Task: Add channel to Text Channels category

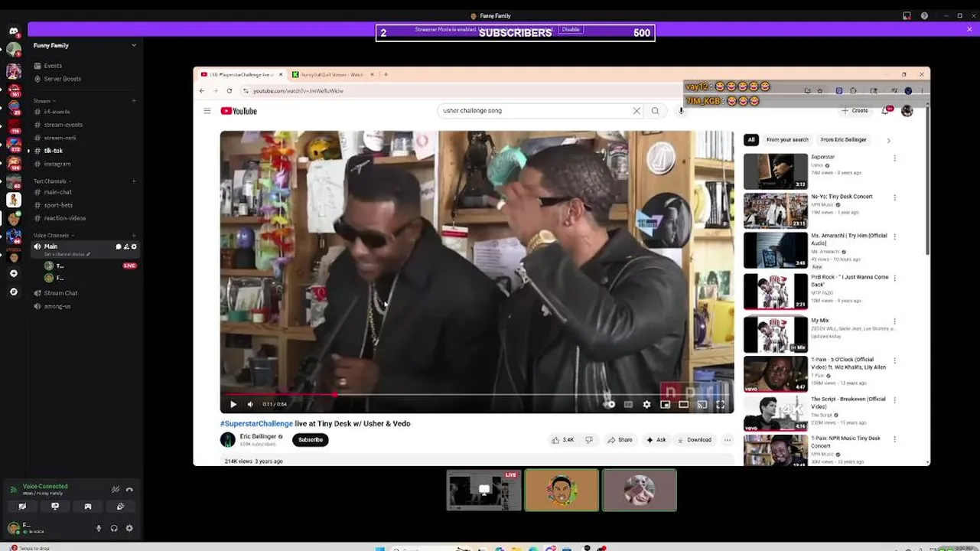Action: tap(134, 181)
